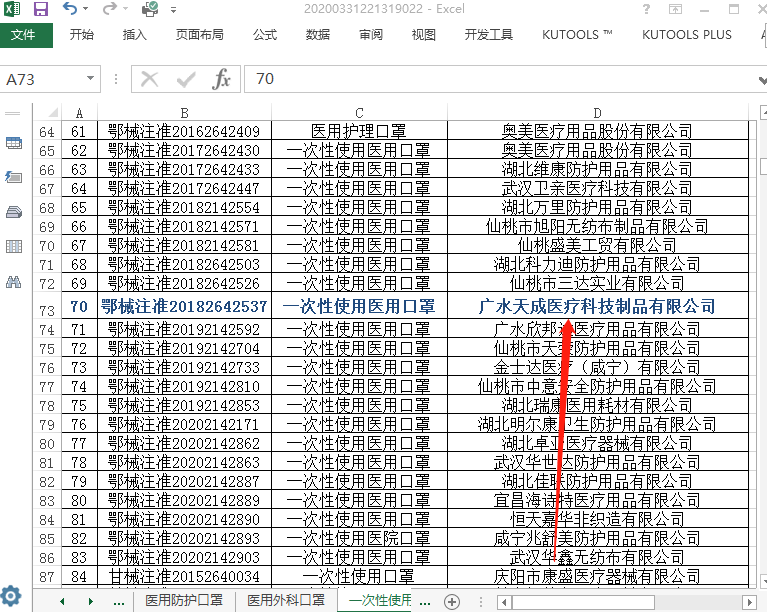Click the horizontal scrollbar left arrow
This screenshot has width=767, height=612.
pyautogui.click(x=505, y=602)
